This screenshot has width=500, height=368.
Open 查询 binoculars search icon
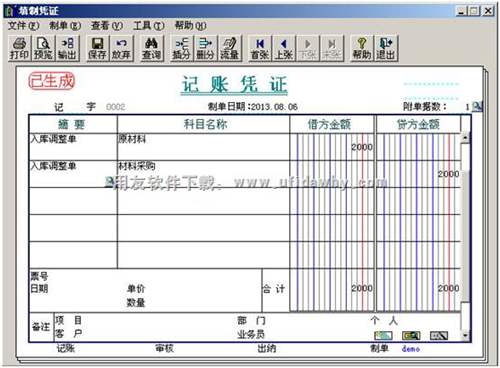coord(151,48)
